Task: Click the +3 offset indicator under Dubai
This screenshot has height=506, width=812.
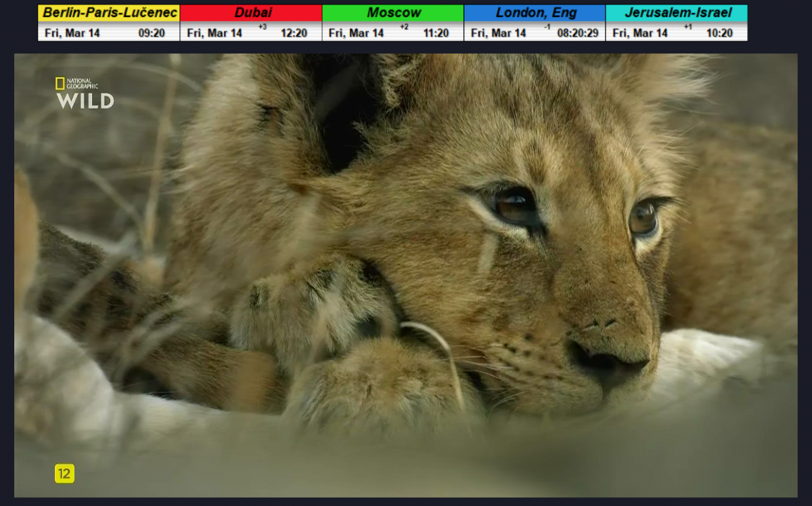Action: pos(263,27)
